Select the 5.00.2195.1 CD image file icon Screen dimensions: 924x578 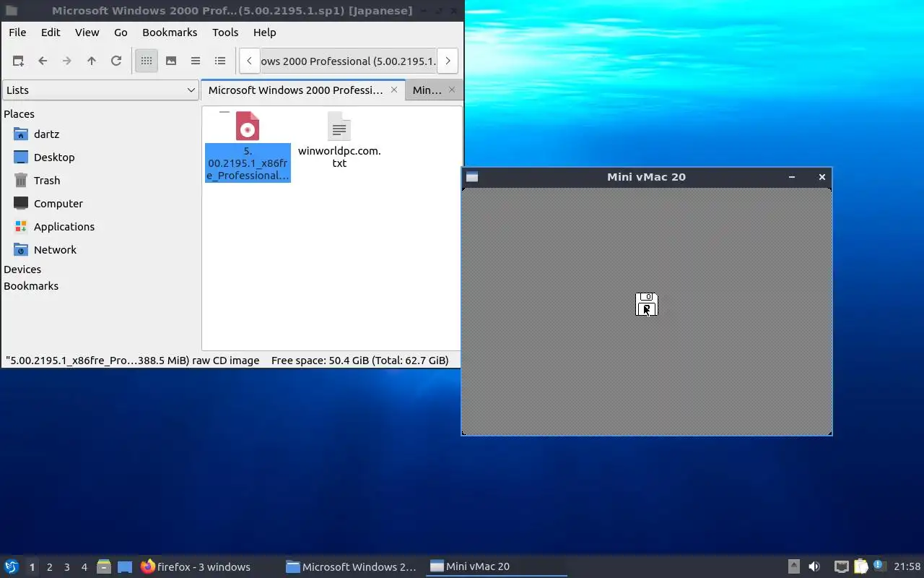248,126
